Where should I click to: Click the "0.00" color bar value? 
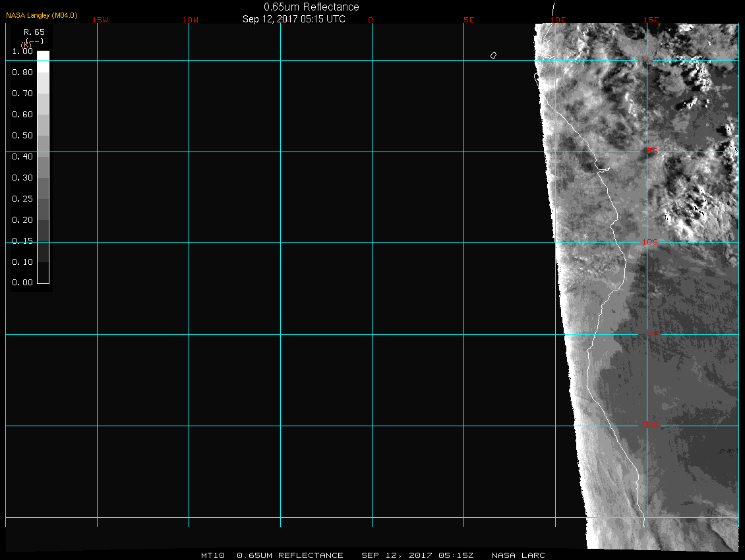[x=22, y=283]
